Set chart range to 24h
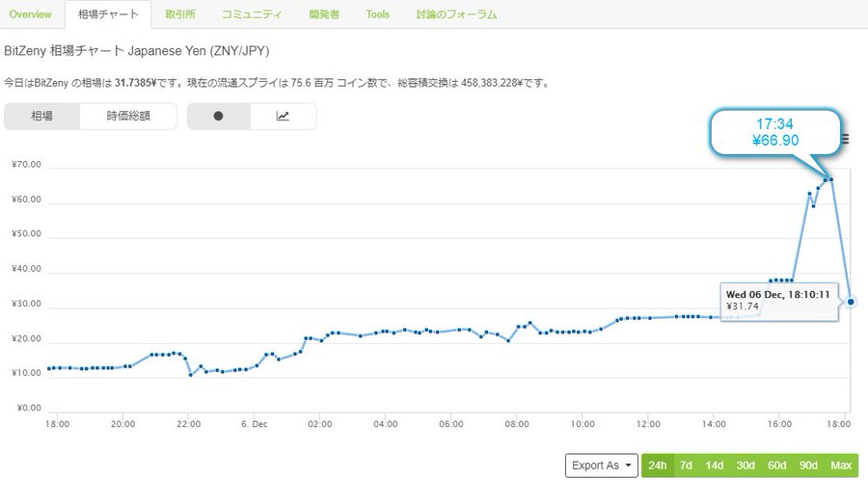The width and height of the screenshot is (868, 480). (x=657, y=466)
